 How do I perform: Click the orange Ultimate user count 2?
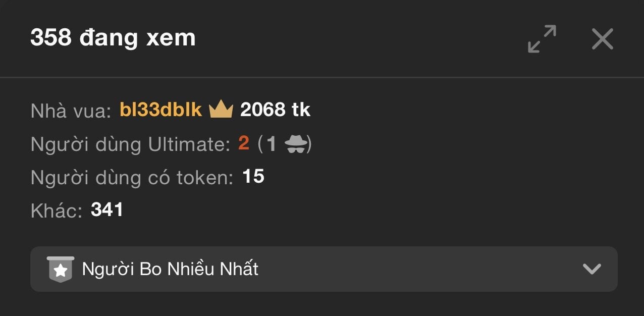244,144
